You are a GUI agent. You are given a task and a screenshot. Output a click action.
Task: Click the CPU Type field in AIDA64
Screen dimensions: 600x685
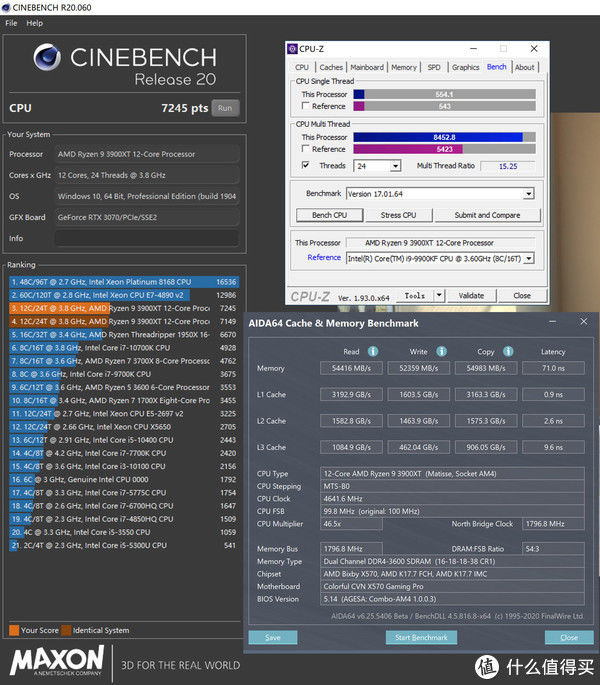[452, 474]
